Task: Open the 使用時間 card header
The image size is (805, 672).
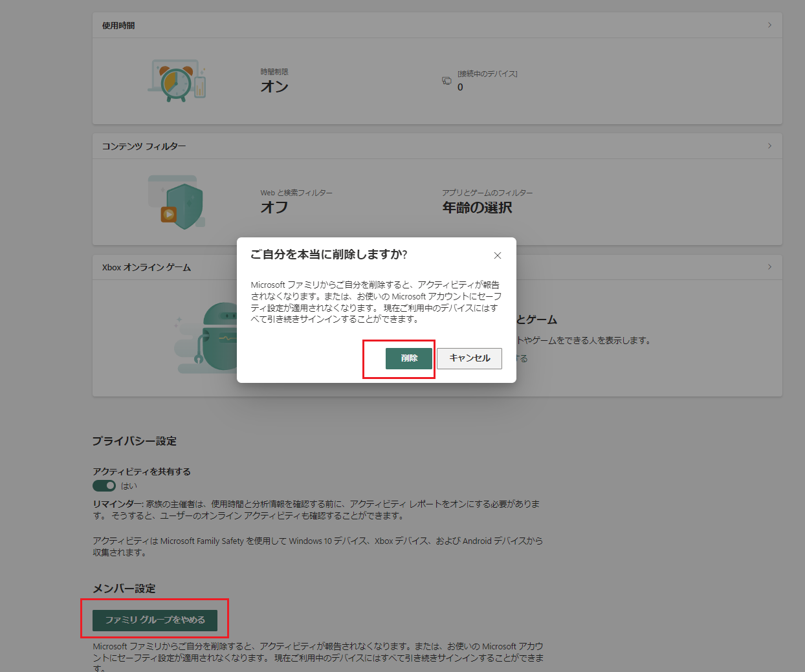Action: tap(437, 25)
